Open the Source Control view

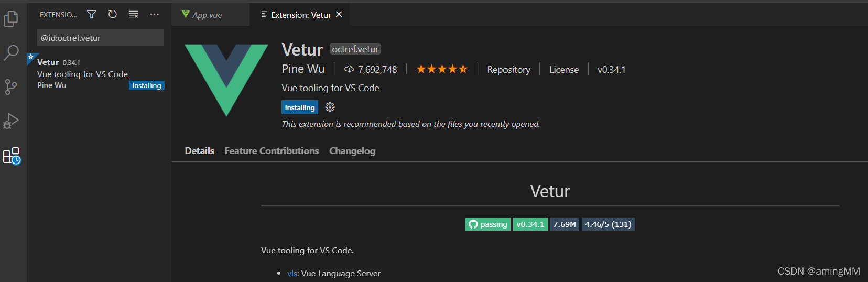tap(11, 86)
